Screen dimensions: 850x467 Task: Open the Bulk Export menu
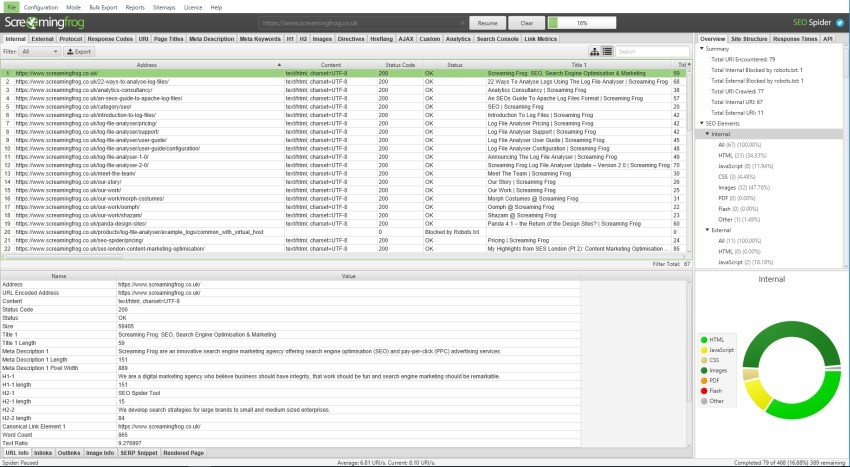pyautogui.click(x=104, y=8)
